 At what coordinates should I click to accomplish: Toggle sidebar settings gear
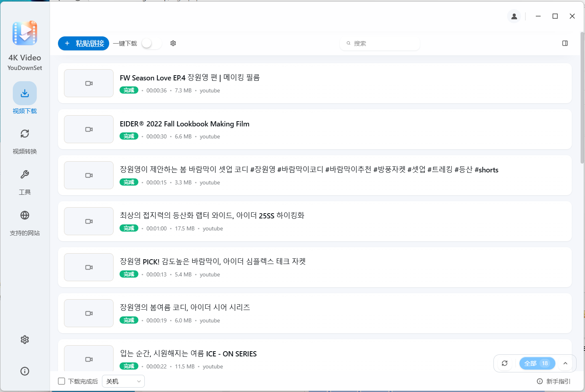coord(24,339)
